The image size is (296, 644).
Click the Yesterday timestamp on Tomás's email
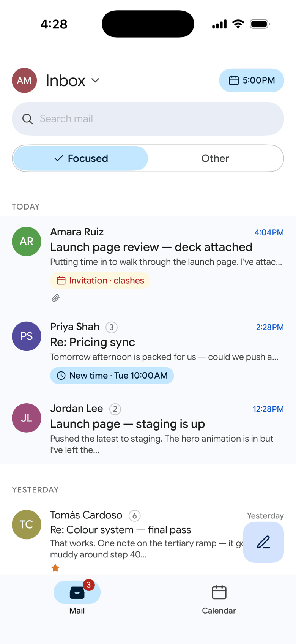[x=265, y=516]
